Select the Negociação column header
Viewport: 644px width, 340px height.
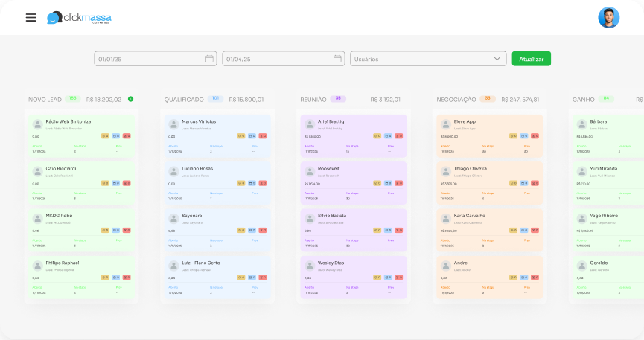(x=456, y=99)
